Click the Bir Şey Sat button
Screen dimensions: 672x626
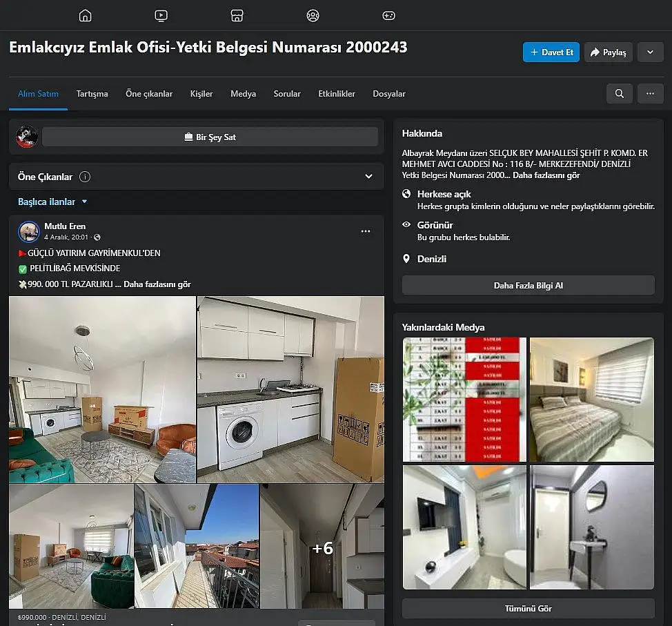pos(210,137)
